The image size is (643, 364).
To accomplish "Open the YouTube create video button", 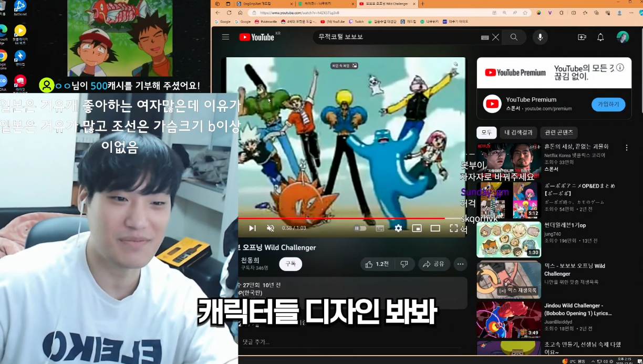I will coord(582,37).
